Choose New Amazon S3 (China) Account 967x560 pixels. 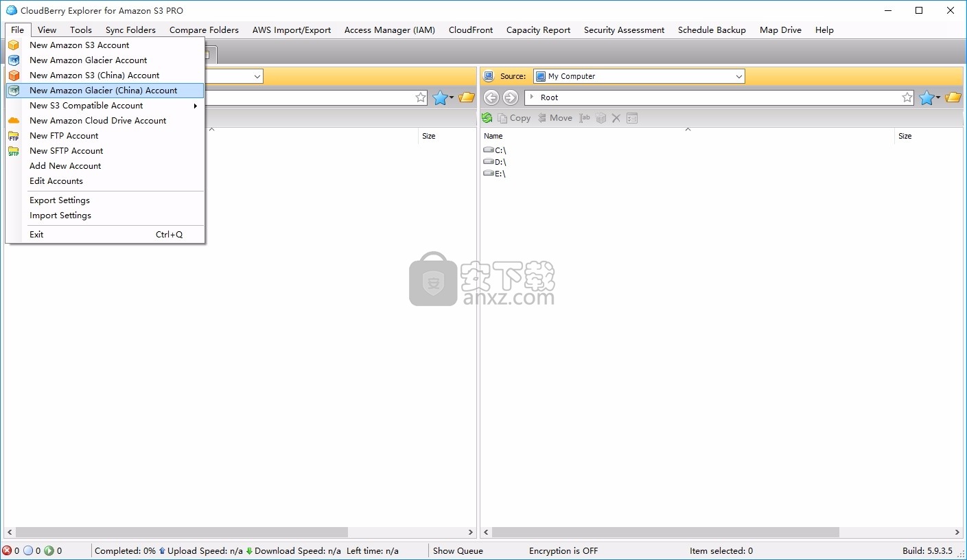click(105, 75)
